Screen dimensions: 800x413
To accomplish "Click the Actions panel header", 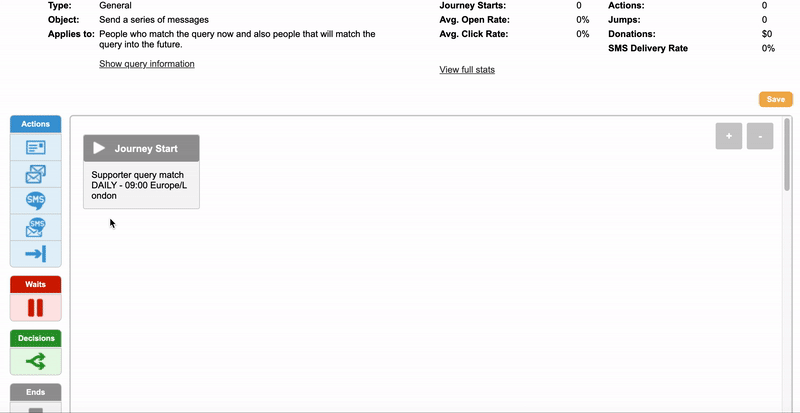I will [35, 124].
